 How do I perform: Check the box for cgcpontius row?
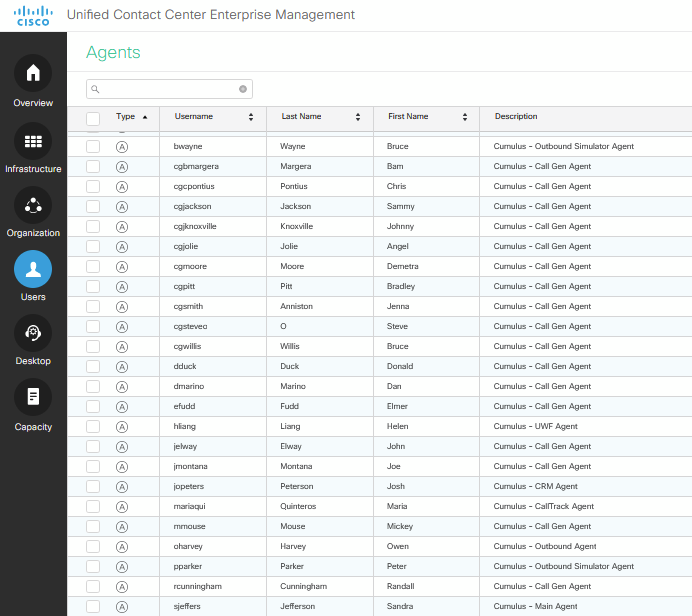click(x=93, y=186)
